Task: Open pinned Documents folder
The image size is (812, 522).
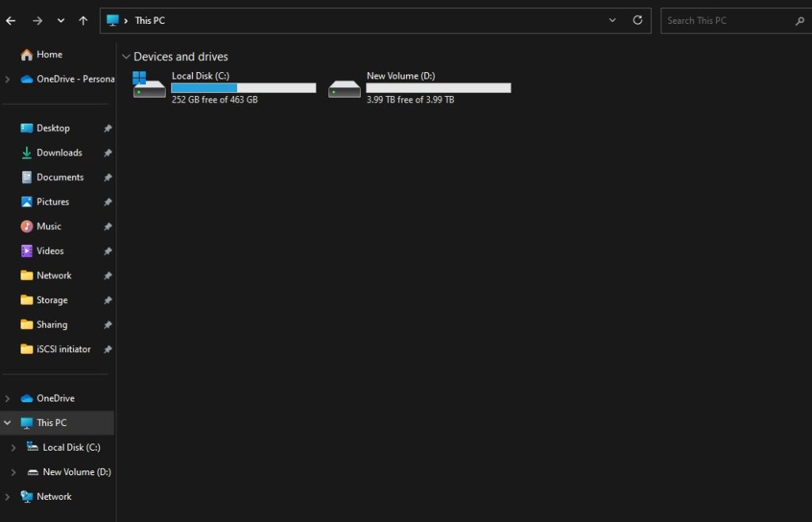Action: point(60,177)
